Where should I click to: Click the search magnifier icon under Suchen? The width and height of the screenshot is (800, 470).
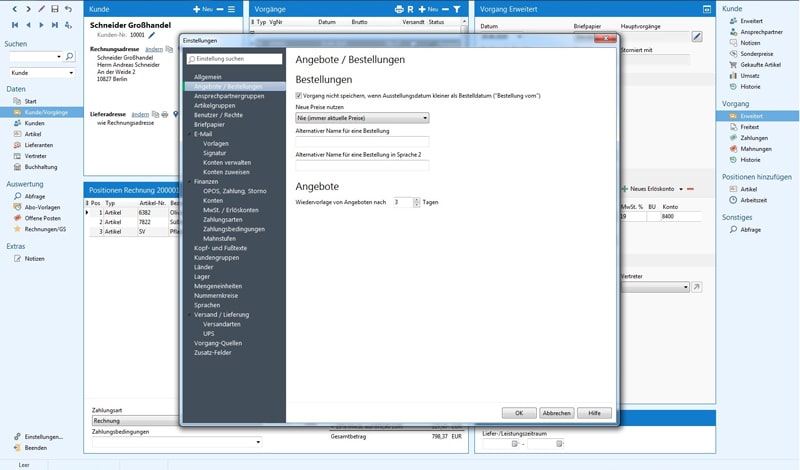[x=70, y=57]
